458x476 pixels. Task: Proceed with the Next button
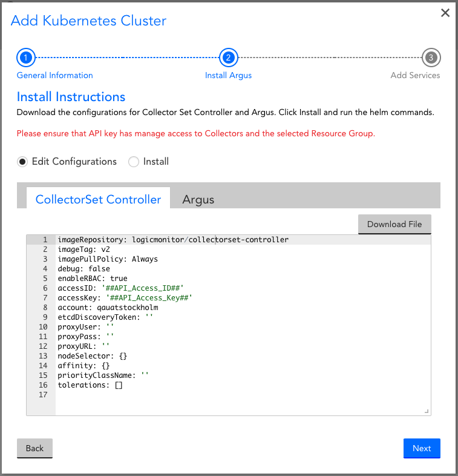click(x=422, y=448)
